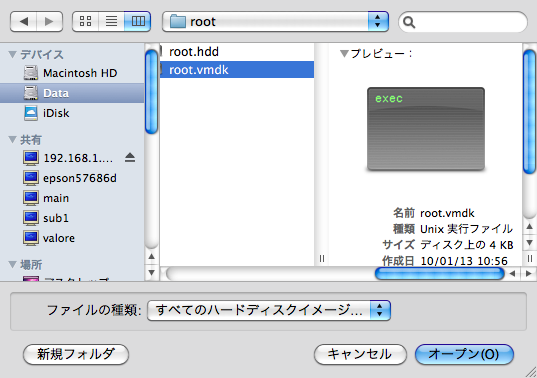Select Macintosh HD in sidebar
This screenshot has height=378, width=537.
point(72,73)
